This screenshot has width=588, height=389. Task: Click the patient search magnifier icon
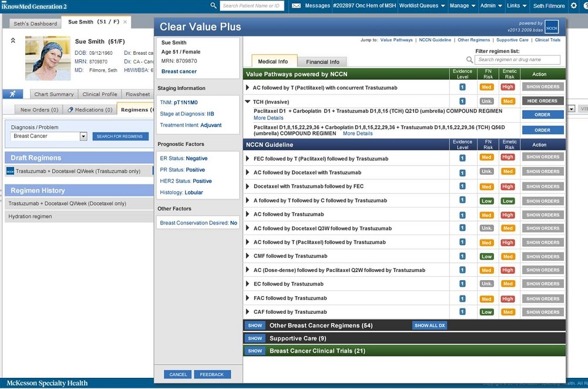point(213,6)
